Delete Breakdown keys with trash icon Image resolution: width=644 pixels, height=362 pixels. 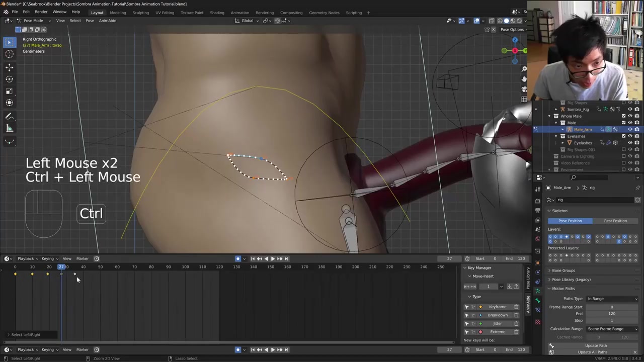coord(516,315)
